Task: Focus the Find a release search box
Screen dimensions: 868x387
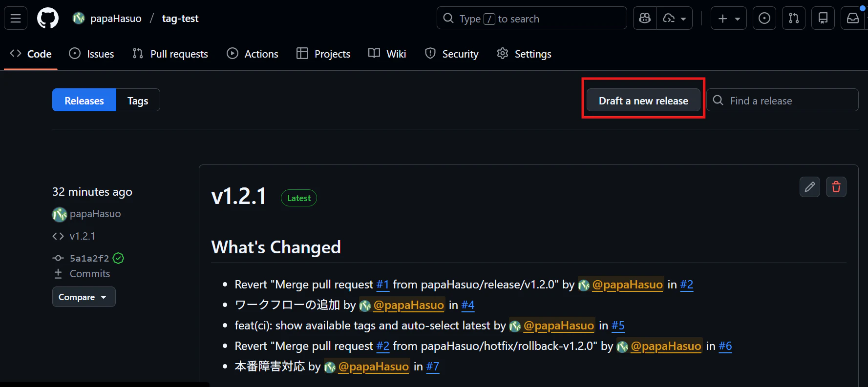Action: click(x=783, y=100)
